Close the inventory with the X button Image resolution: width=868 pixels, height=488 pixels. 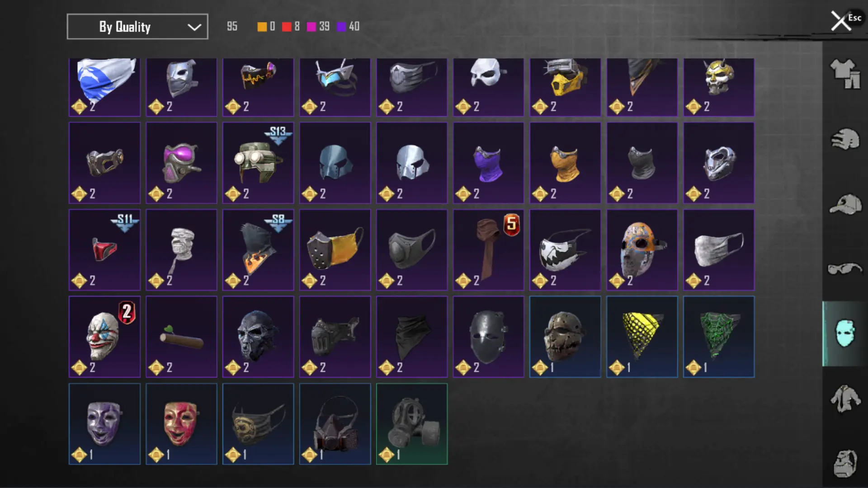click(x=841, y=21)
